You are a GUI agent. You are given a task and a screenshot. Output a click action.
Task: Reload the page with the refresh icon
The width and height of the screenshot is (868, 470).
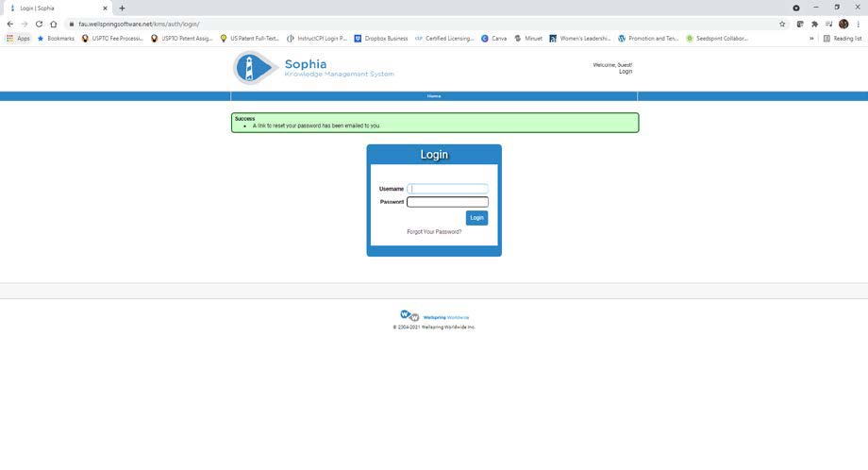[39, 24]
